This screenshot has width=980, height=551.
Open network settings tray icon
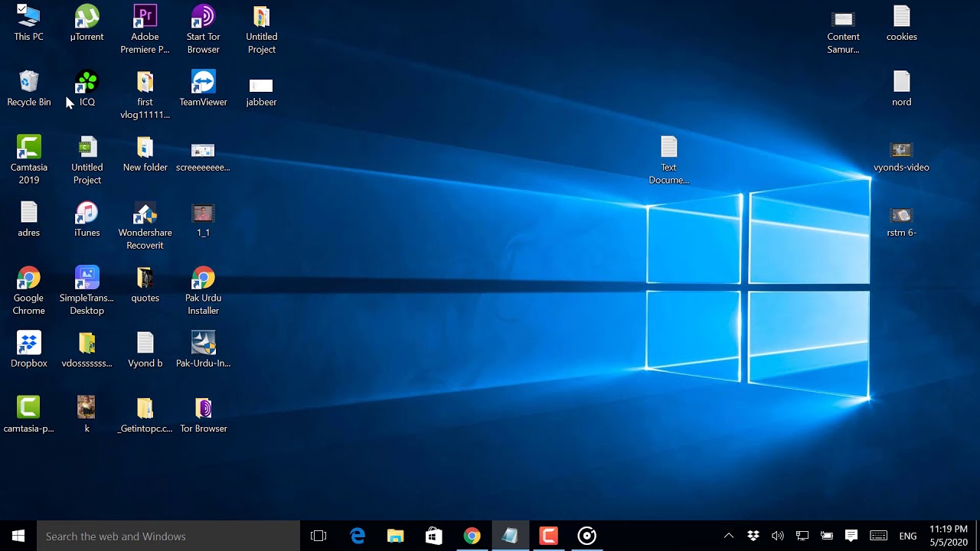[802, 536]
